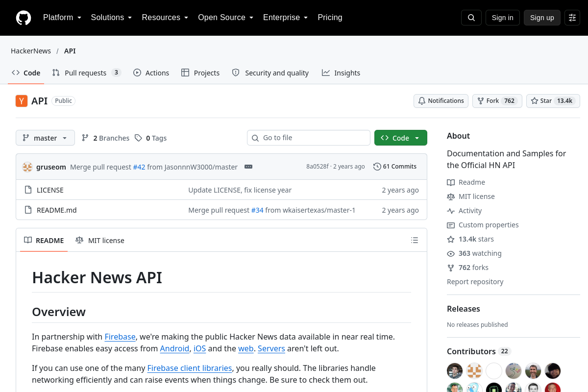Open commit hash 8a0528f
Image resolution: width=588 pixels, height=392 pixels.
318,167
